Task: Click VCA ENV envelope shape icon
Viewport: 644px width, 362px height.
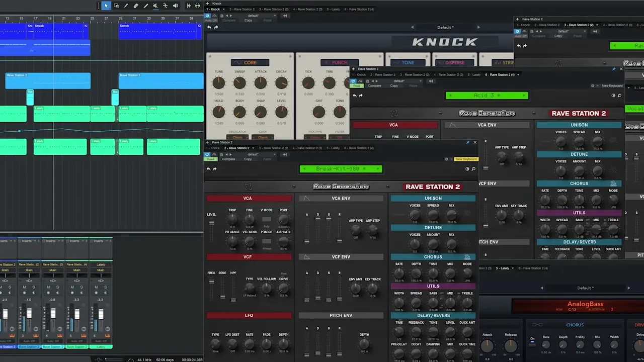Action: click(306, 198)
